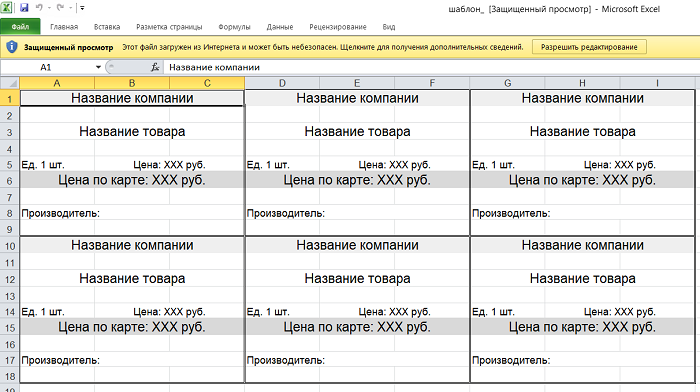Open the Данные ribbon tab
This screenshot has height=392, width=700.
point(280,27)
